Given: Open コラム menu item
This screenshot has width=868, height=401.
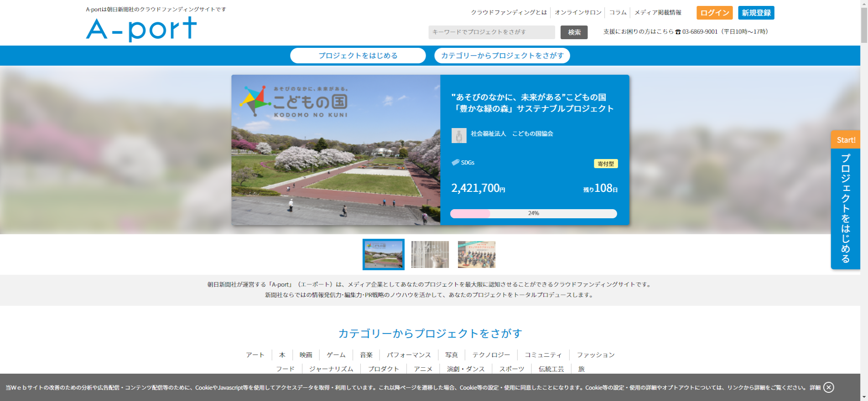Looking at the screenshot, I should pos(618,12).
